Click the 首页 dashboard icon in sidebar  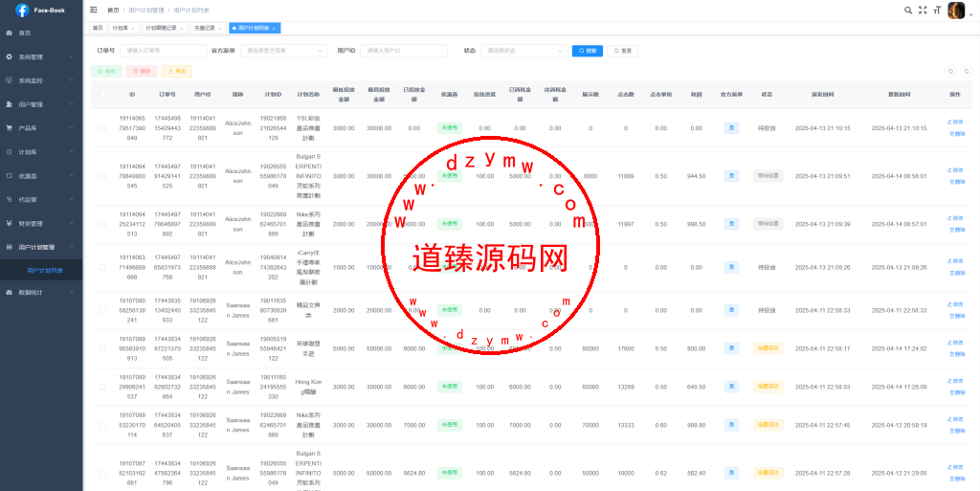(x=9, y=33)
